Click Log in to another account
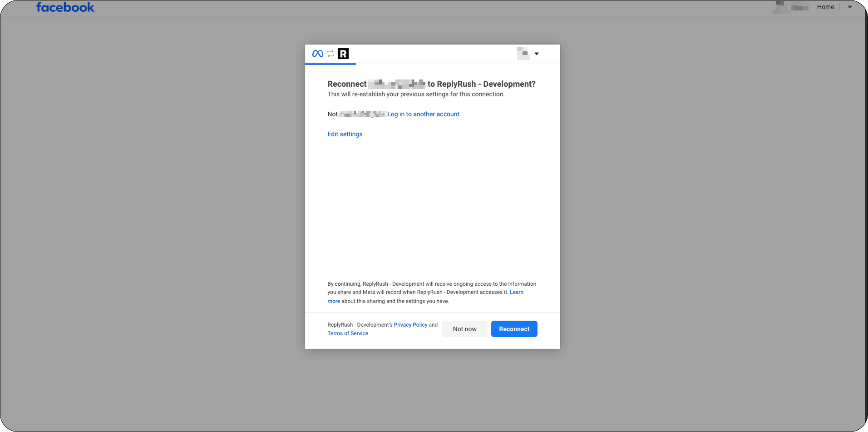 [x=423, y=114]
